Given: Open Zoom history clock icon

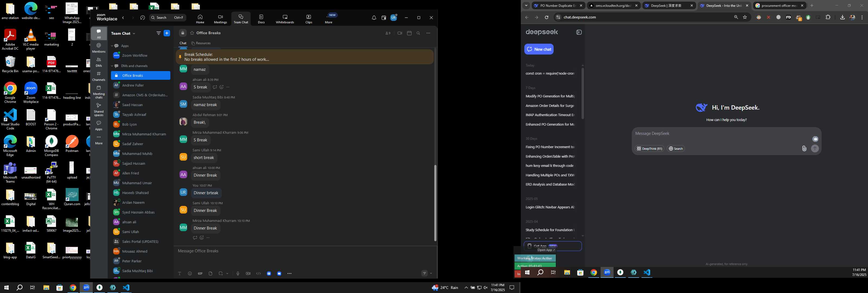Looking at the screenshot, I should click(143, 18).
